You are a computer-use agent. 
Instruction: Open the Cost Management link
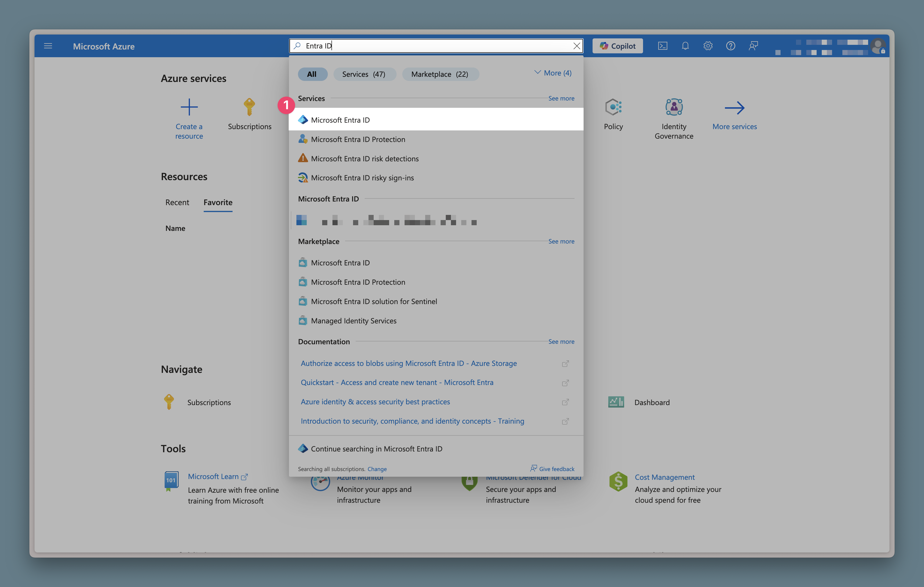(x=664, y=477)
